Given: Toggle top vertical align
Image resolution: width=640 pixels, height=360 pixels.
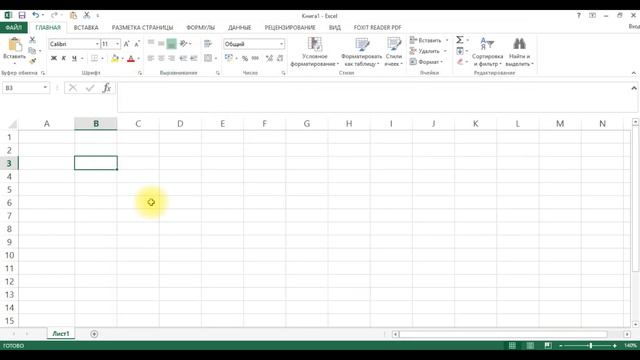Looking at the screenshot, I should (x=151, y=43).
